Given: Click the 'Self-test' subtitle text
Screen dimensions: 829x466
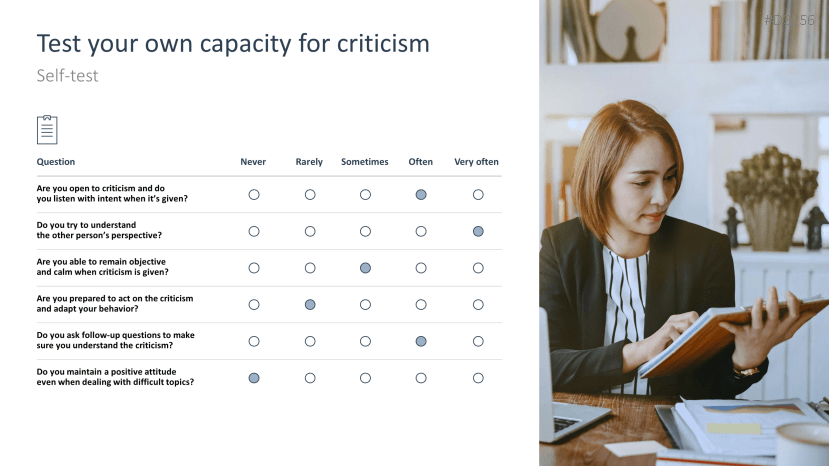Looking at the screenshot, I should pos(67,76).
